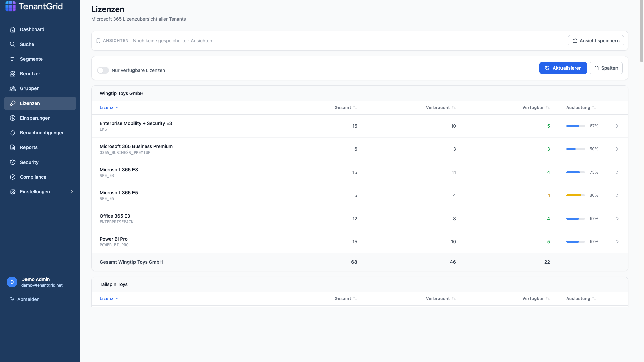Open Suche in sidebar
The height and width of the screenshot is (362, 644).
(x=40, y=44)
